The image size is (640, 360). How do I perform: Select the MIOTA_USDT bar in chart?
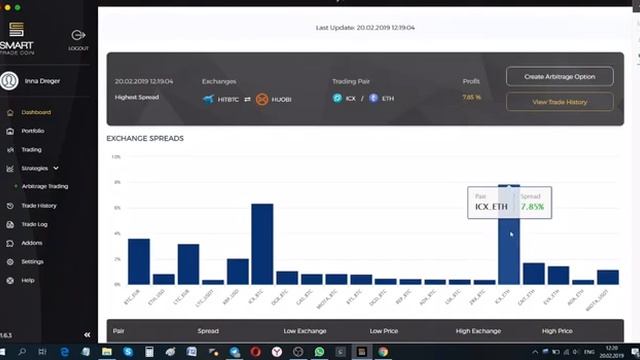tap(608, 277)
